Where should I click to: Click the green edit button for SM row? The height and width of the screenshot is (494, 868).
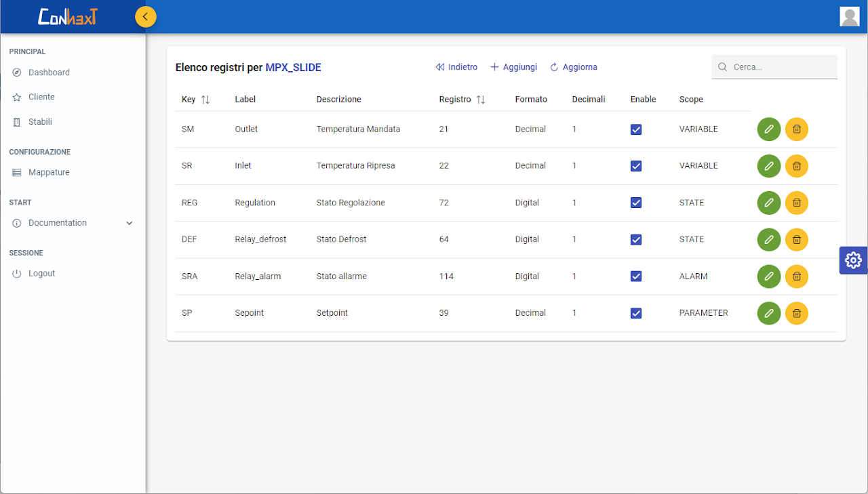[768, 129]
